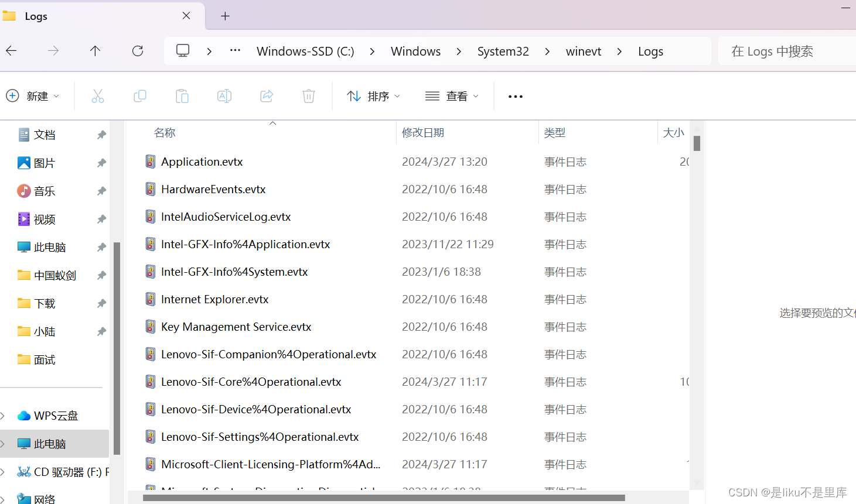Click the HardwareEvents.evtx file icon
Image resolution: width=856 pixels, height=504 pixels.
151,189
